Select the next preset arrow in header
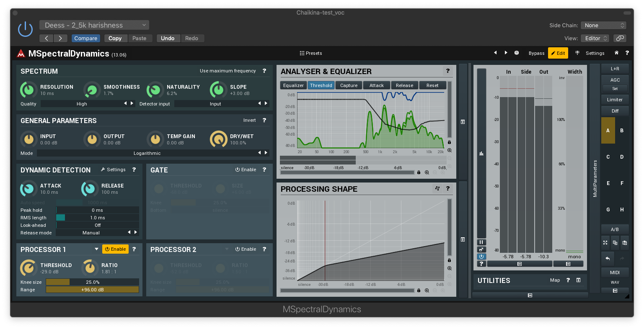Viewport: 644px width, 329px height. click(x=506, y=53)
